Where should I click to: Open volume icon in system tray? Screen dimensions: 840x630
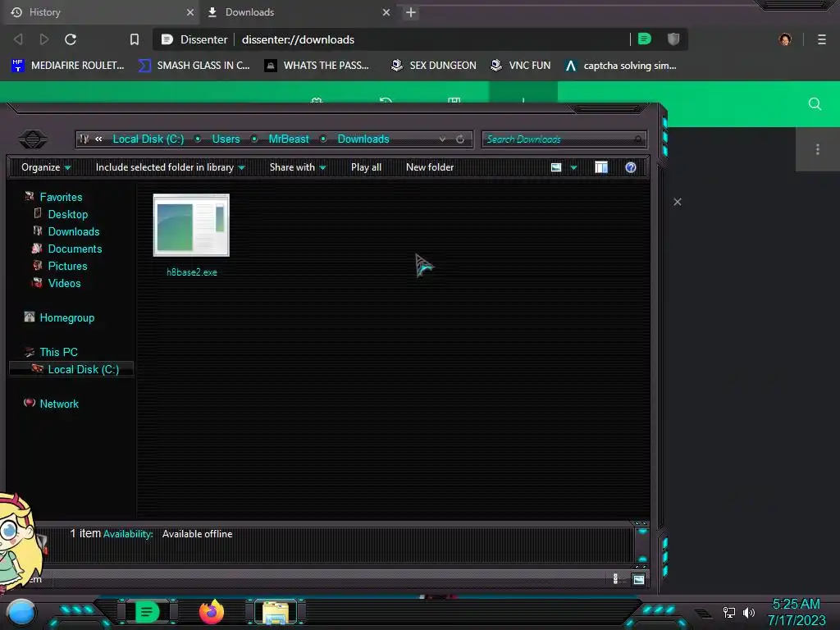(x=749, y=612)
